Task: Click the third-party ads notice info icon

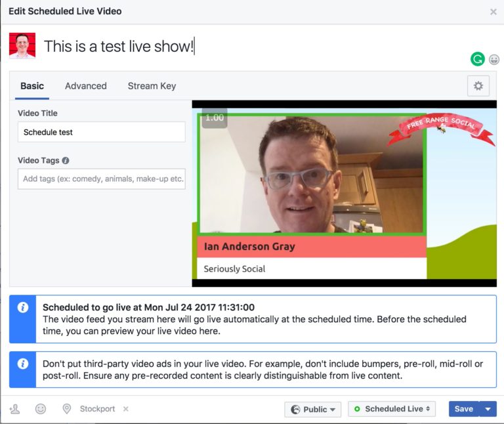Action: [x=22, y=364]
